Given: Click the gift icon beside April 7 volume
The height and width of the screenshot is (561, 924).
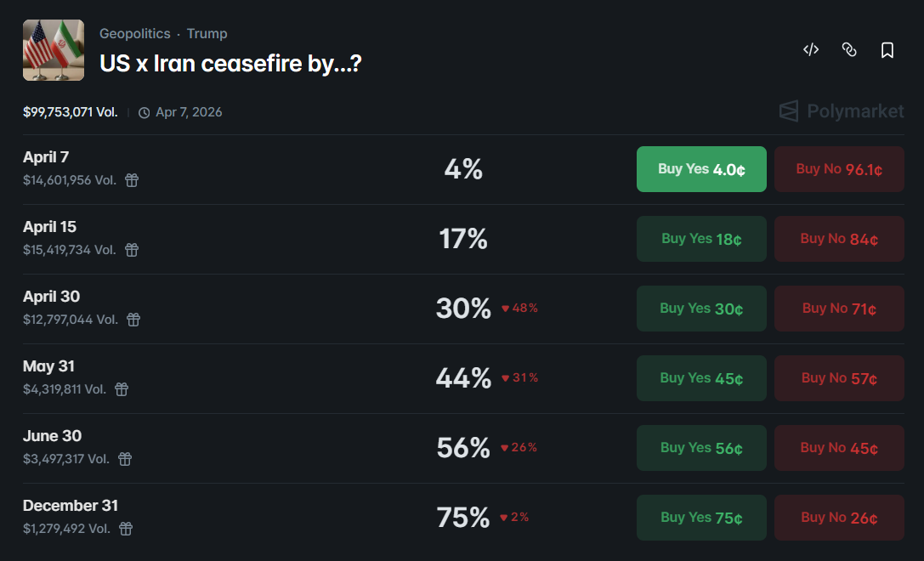Looking at the screenshot, I should pos(132,180).
